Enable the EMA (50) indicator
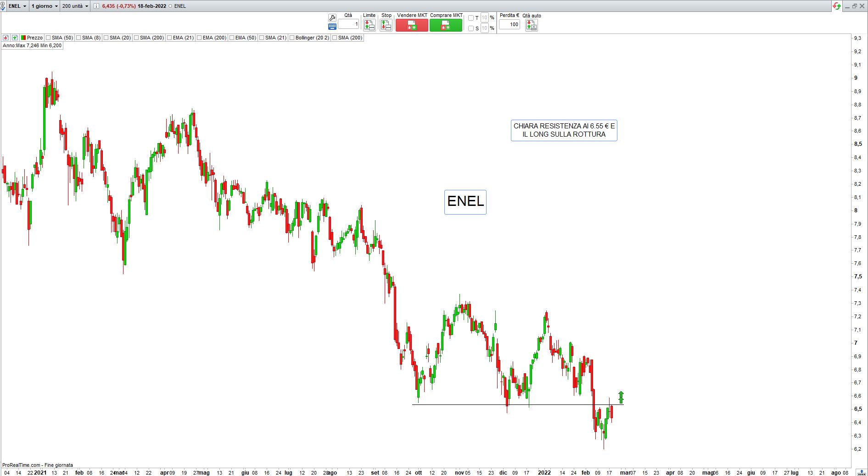 pos(232,38)
